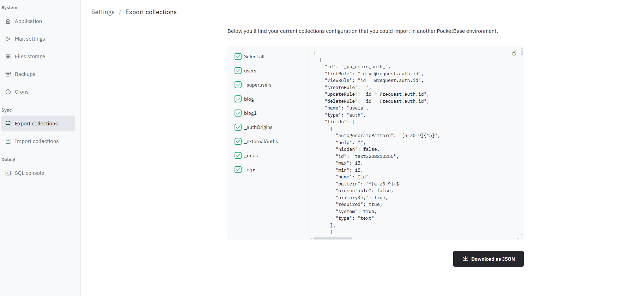Open Files storage settings
The image size is (644, 296).
coord(38,57)
